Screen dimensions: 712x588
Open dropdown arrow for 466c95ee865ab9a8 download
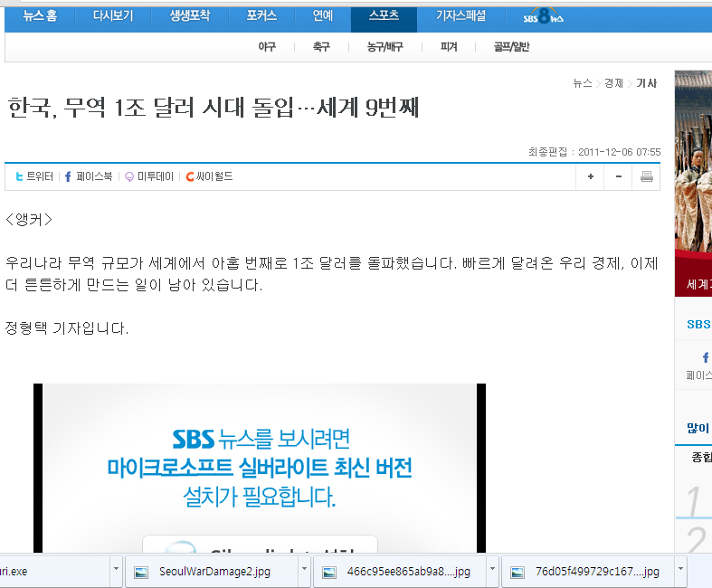pyautogui.click(x=492, y=571)
